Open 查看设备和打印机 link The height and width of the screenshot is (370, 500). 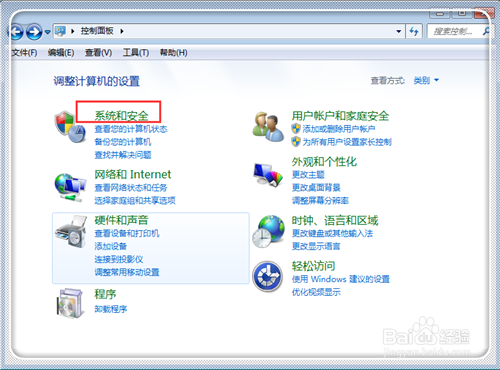(x=127, y=233)
